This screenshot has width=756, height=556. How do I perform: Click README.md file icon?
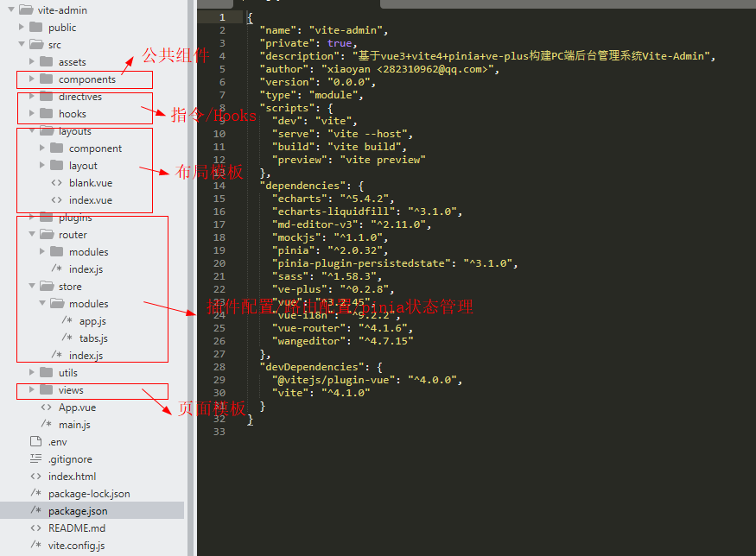pyautogui.click(x=35, y=528)
